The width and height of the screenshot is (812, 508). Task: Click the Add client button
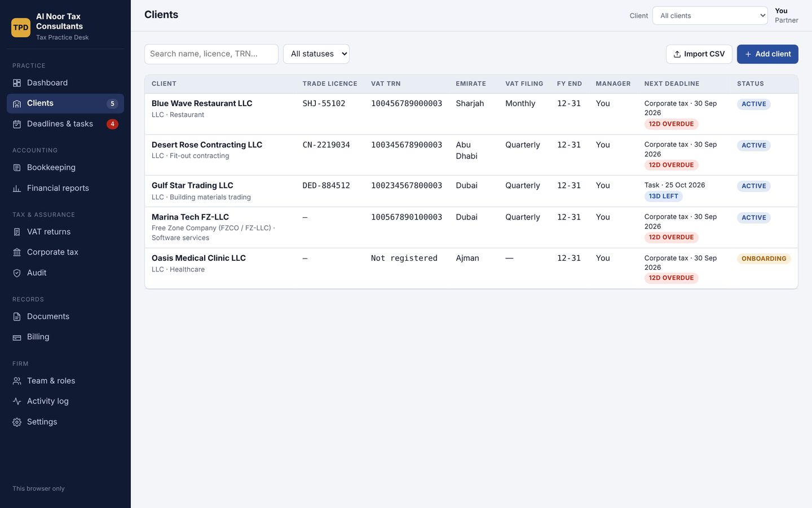767,54
